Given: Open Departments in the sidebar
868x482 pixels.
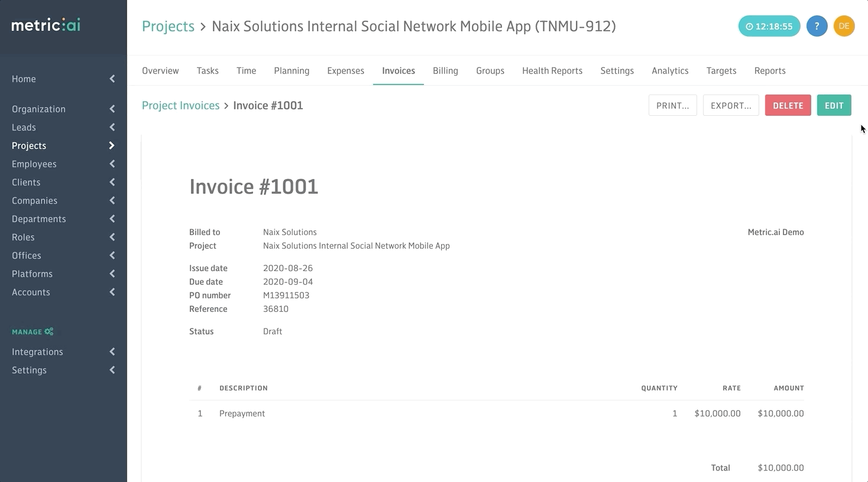Looking at the screenshot, I should (38, 219).
